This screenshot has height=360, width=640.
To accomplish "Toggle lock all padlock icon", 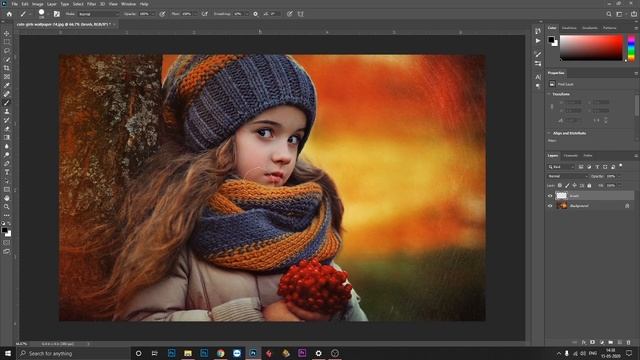I will [x=589, y=185].
